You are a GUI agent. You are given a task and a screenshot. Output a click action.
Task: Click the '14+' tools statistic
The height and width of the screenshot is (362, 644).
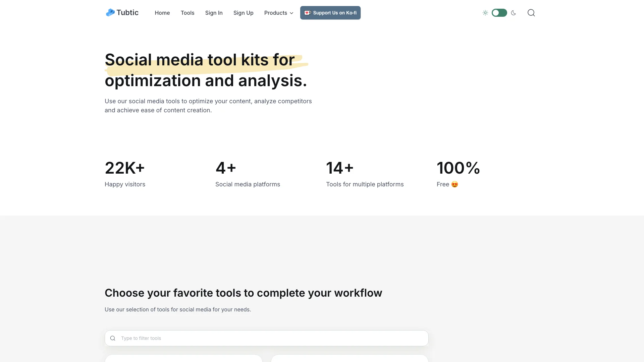click(x=340, y=168)
